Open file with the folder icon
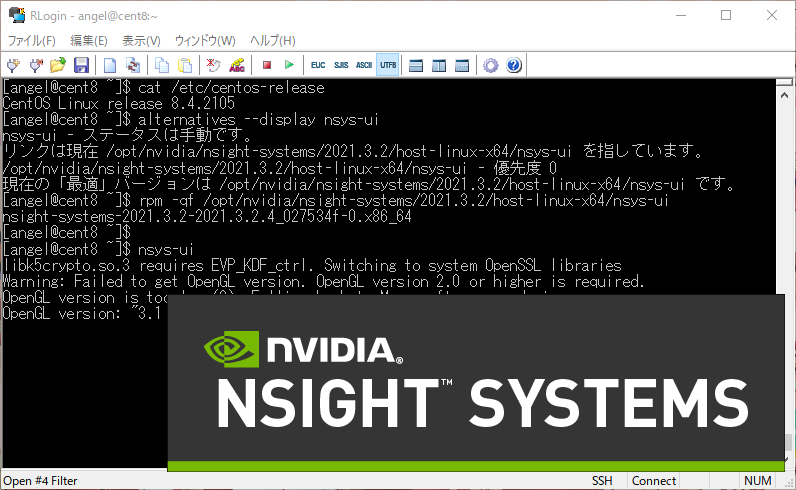Viewport: 796px width, 490px height. (x=58, y=65)
